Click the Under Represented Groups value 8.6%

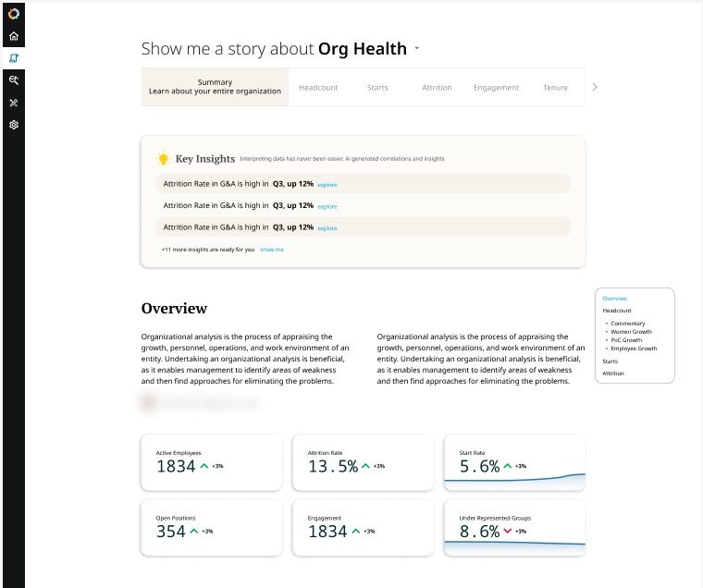[x=479, y=532]
